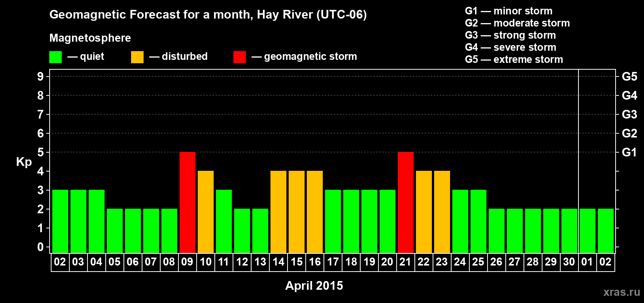Click the date label 07
The width and height of the screenshot is (644, 303).
tap(151, 262)
